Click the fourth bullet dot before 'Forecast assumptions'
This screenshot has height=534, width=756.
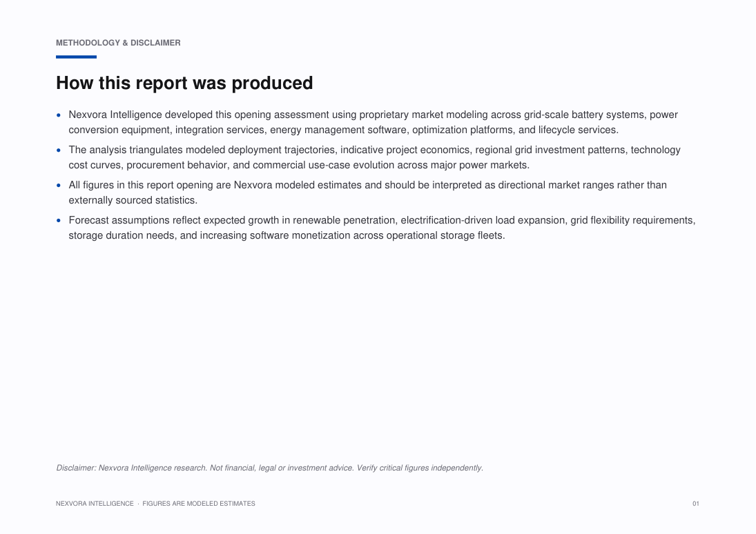pyautogui.click(x=59, y=221)
